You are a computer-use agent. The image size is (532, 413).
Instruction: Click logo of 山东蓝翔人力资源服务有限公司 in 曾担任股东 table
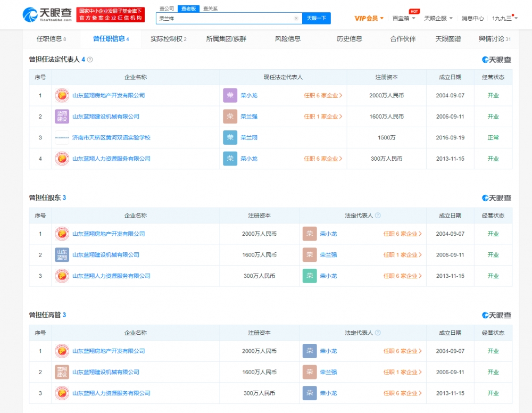(x=62, y=276)
